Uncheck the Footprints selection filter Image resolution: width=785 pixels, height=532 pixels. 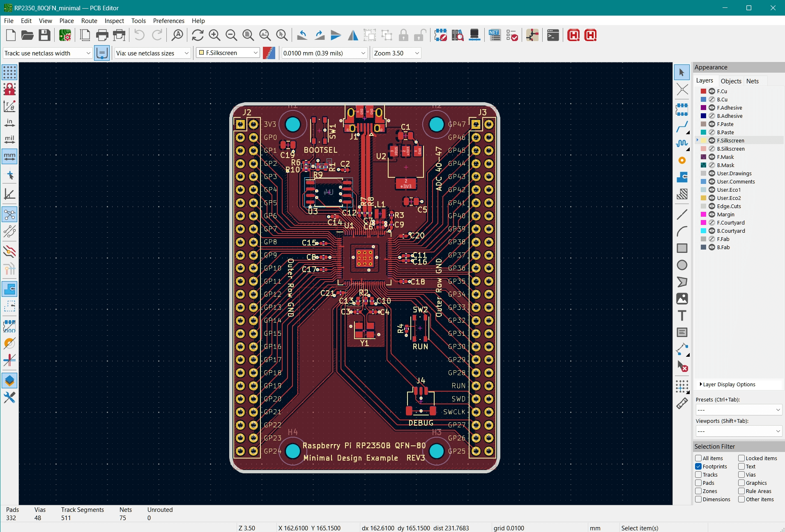click(x=698, y=466)
